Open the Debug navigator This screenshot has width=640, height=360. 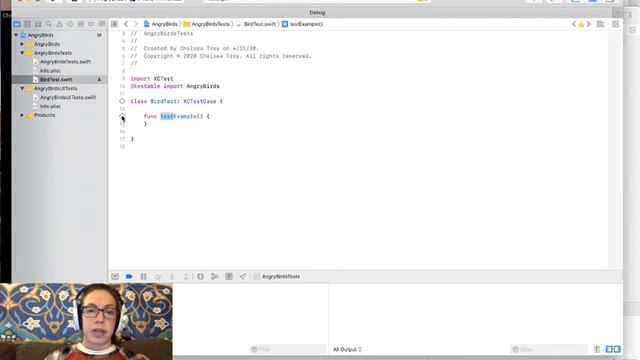(81, 24)
